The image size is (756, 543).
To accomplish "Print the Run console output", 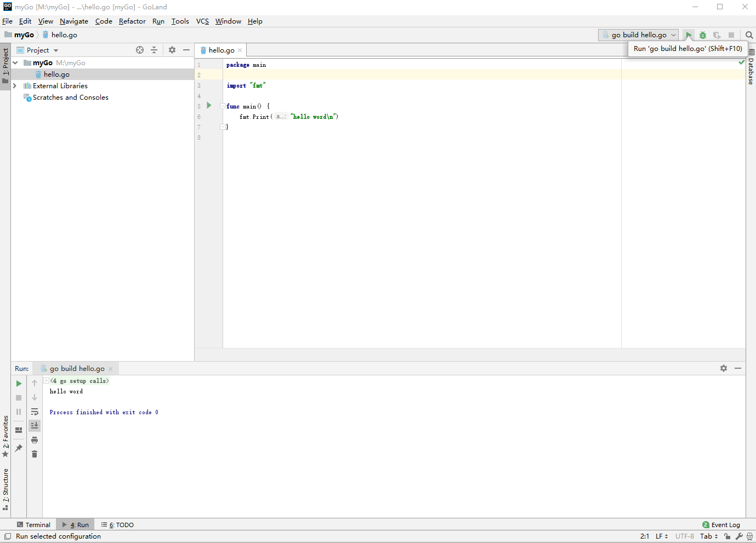I will click(x=35, y=440).
